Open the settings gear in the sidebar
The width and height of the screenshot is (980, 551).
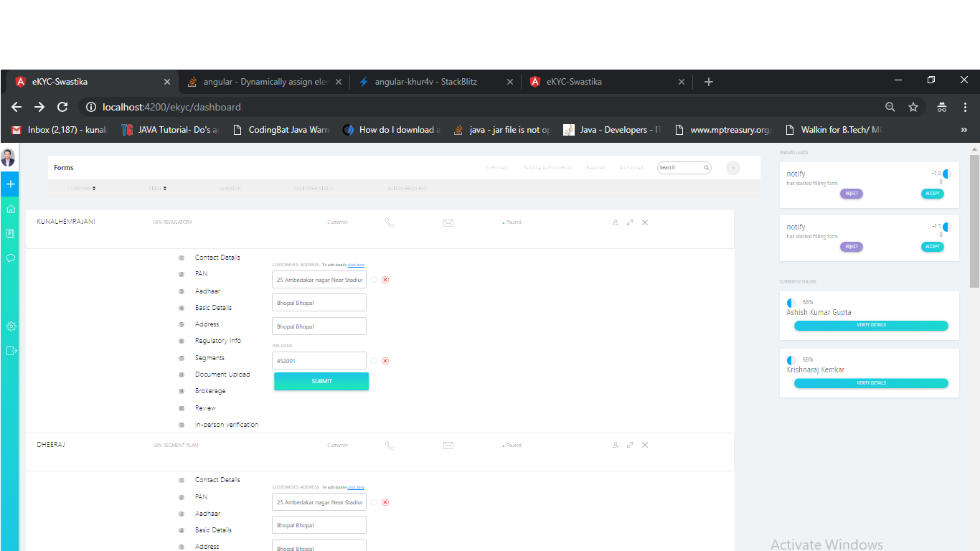(x=11, y=326)
